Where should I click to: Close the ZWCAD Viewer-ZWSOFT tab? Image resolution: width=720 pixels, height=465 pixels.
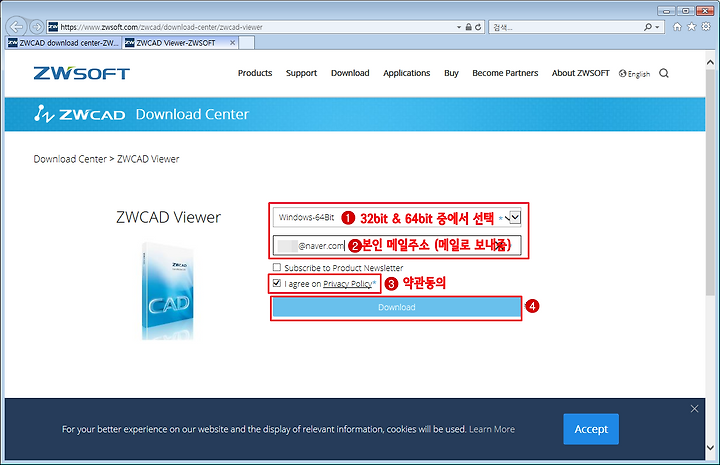(x=232, y=43)
